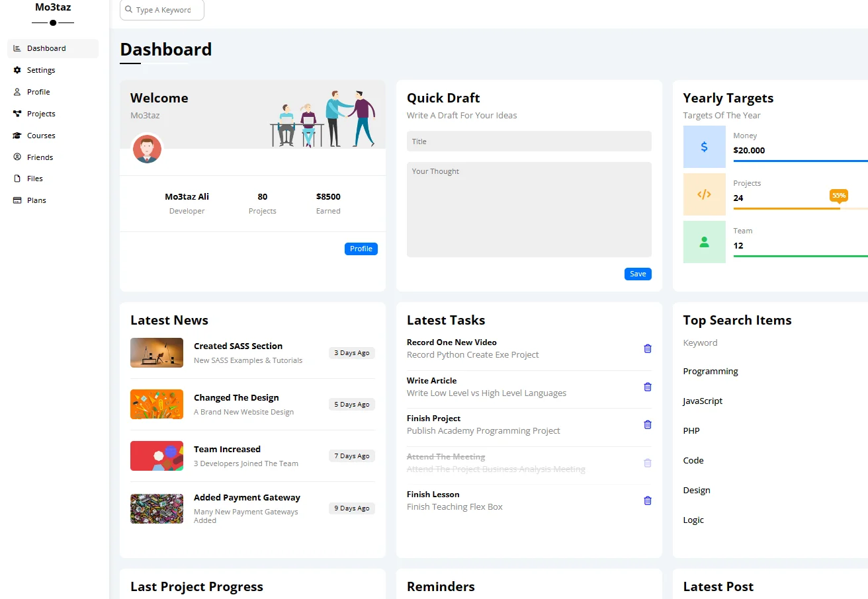The height and width of the screenshot is (599, 868).
Task: Click the Changed The Design headline
Action: [236, 398]
